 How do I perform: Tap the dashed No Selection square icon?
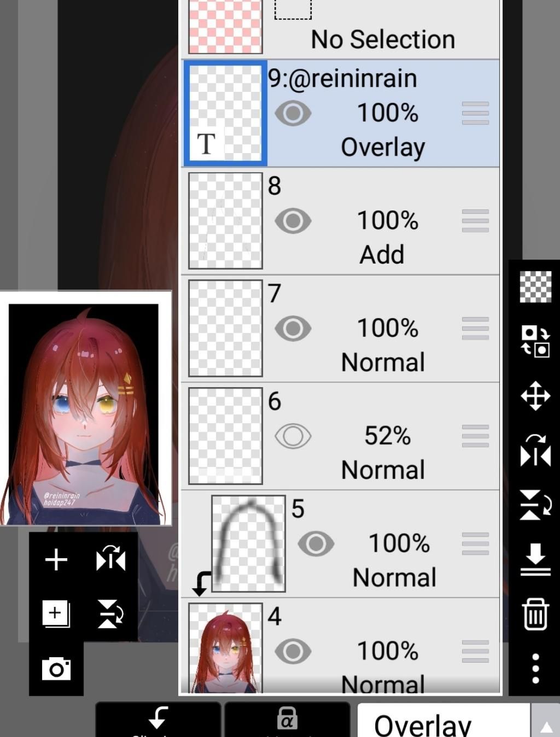pos(293,9)
